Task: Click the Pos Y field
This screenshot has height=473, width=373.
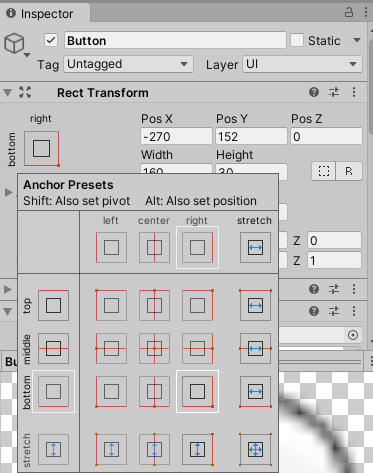Action: tap(251, 136)
